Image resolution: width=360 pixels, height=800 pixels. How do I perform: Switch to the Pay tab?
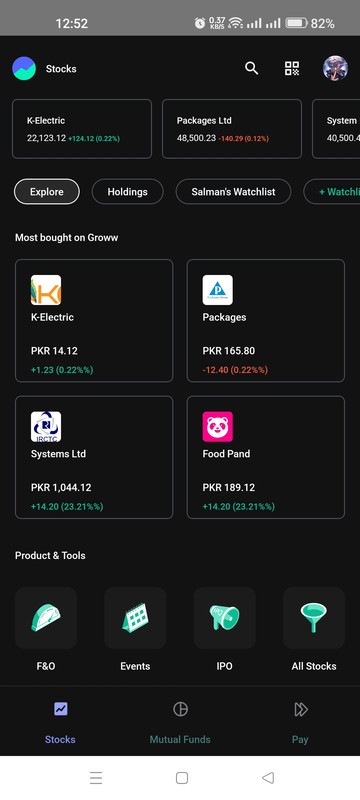tap(300, 722)
